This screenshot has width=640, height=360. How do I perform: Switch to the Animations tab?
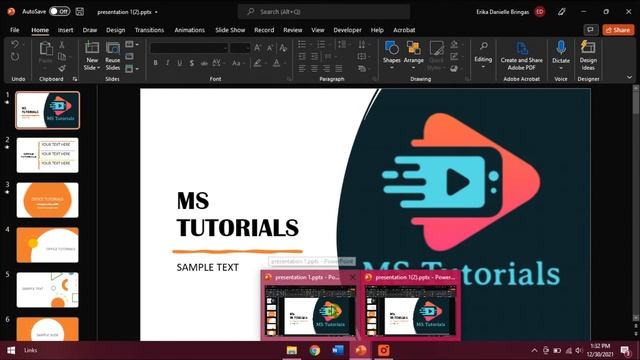[x=189, y=30]
